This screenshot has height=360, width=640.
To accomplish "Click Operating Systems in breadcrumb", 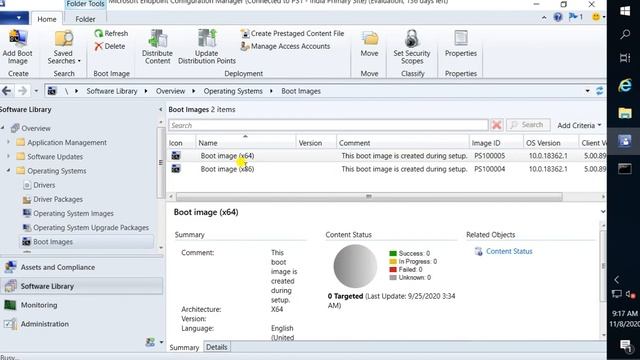I will (233, 91).
